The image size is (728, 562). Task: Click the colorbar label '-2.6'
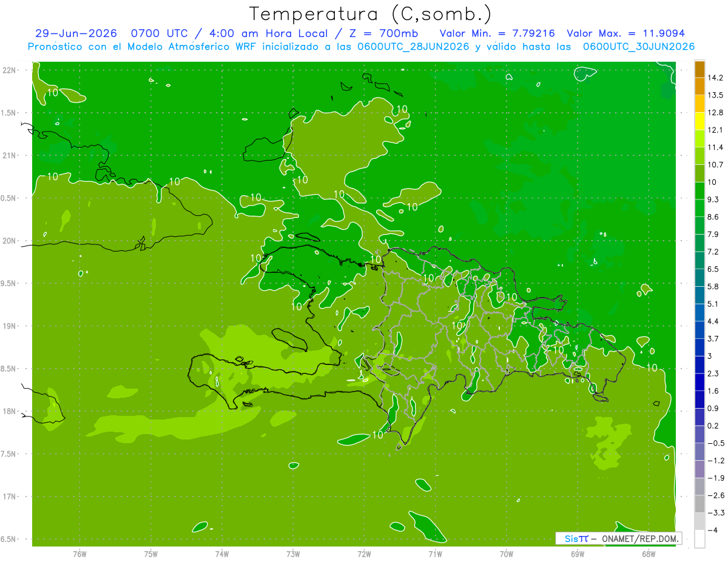pos(716,495)
